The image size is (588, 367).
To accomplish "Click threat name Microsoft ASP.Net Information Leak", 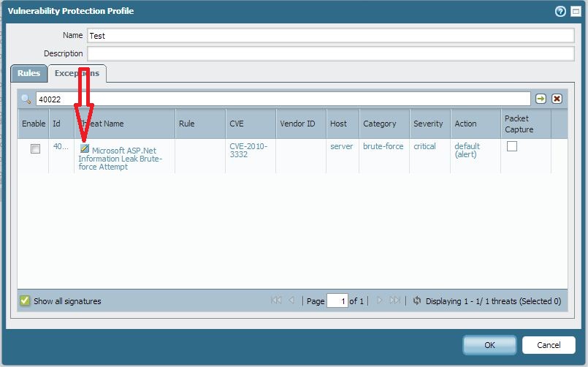I will [120, 159].
